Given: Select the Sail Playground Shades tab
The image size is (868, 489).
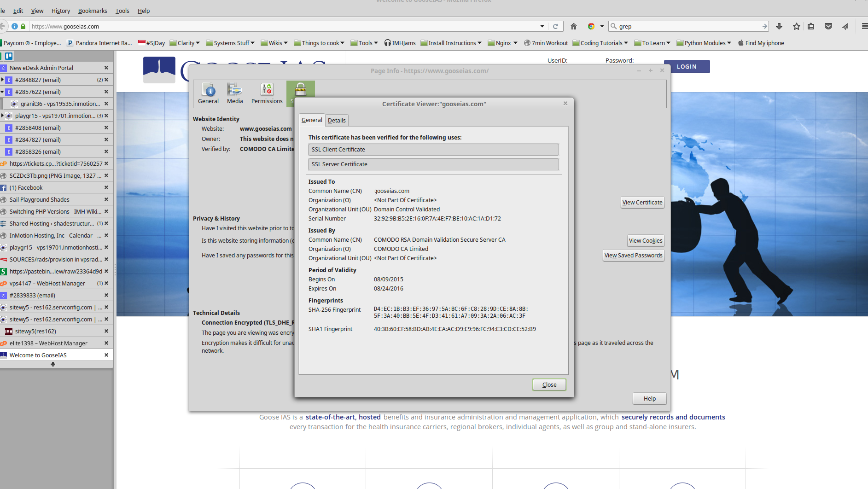Looking at the screenshot, I should click(x=40, y=199).
